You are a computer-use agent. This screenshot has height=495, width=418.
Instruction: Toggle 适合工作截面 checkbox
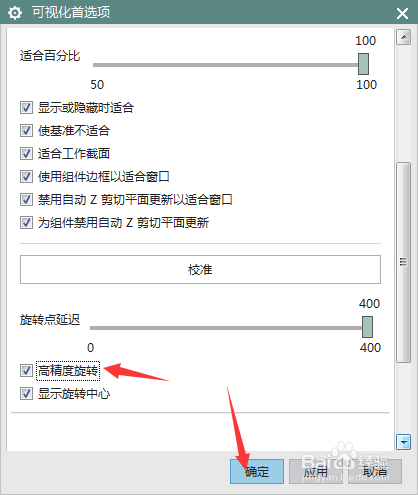[x=26, y=154]
